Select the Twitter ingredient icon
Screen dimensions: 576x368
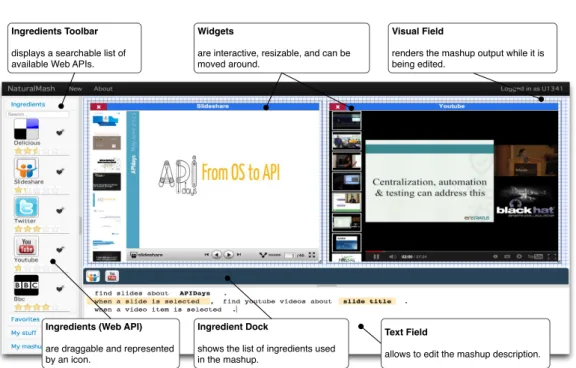coord(26,207)
